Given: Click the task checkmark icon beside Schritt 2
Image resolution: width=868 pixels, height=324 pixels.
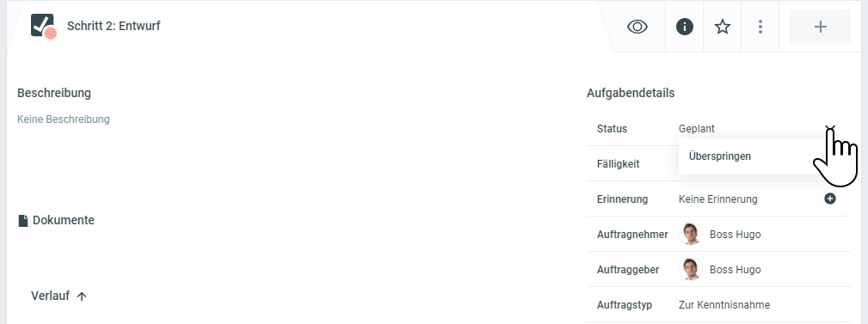Looking at the screenshot, I should pyautogui.click(x=43, y=26).
